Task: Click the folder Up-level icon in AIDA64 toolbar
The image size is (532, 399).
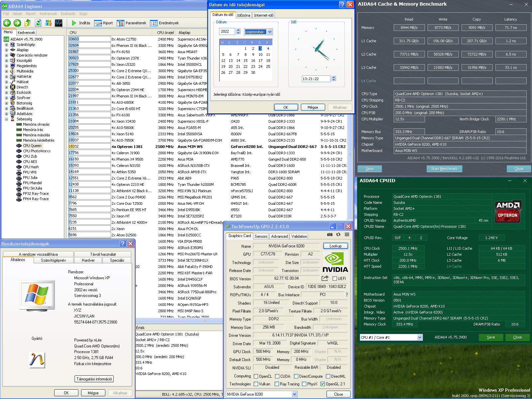Action: coord(28,23)
